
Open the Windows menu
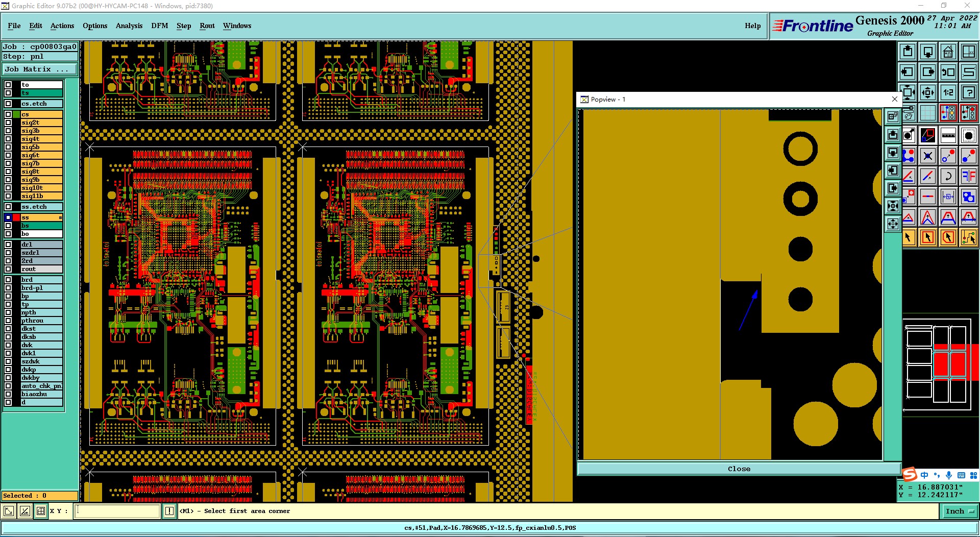237,26
